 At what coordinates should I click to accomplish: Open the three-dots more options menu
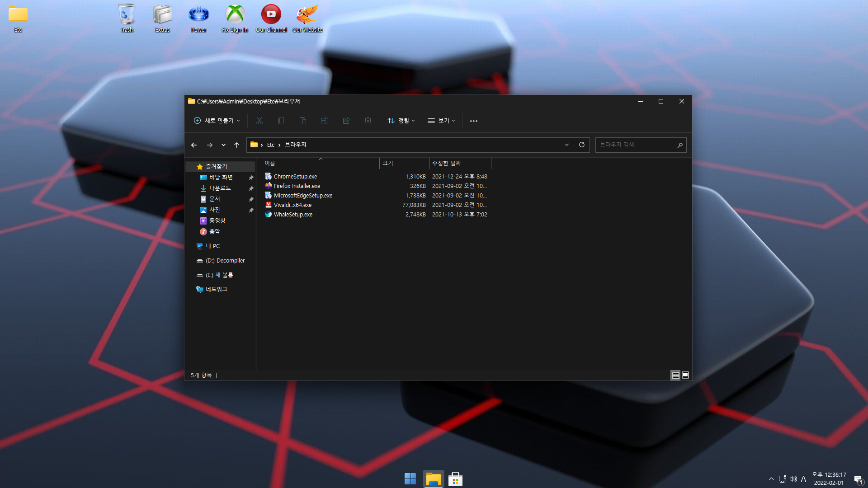pos(474,121)
